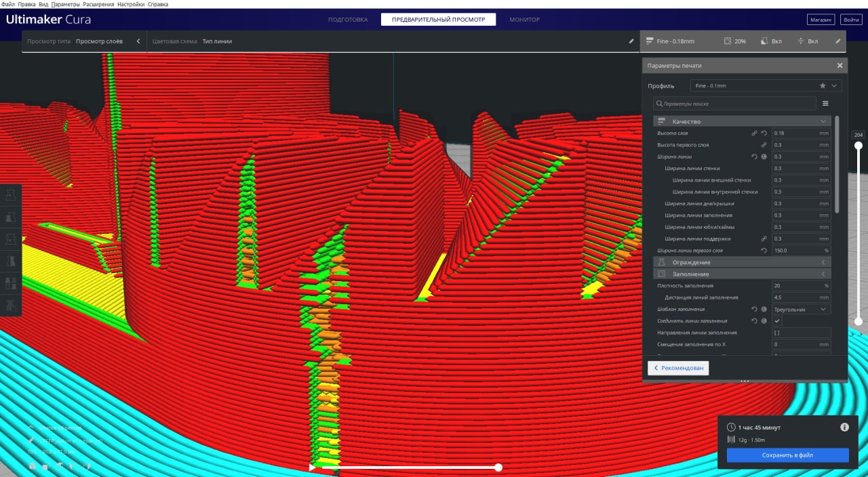Click 'Сохранить в файл' button

787,455
